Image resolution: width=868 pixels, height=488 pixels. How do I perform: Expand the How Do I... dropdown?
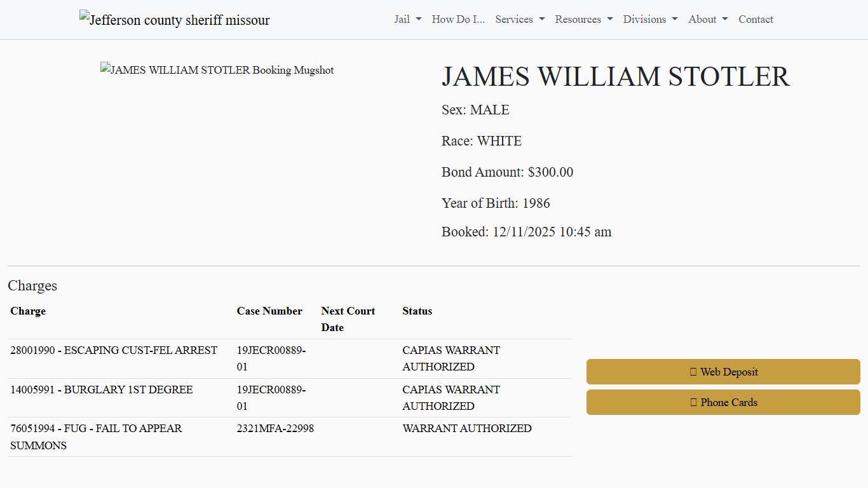[458, 19]
